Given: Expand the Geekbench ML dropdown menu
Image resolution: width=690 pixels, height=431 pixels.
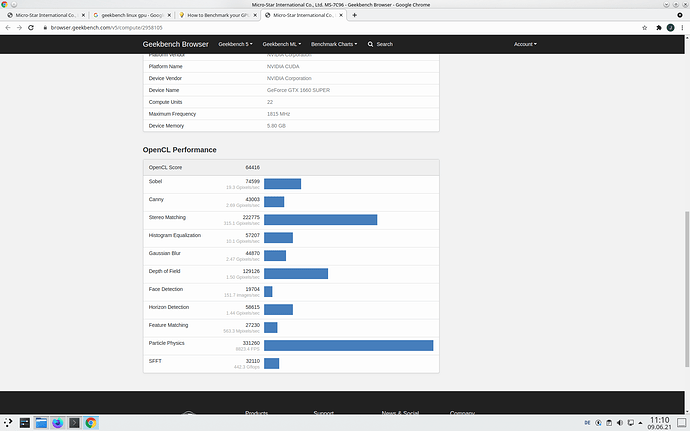Looking at the screenshot, I should point(282,44).
